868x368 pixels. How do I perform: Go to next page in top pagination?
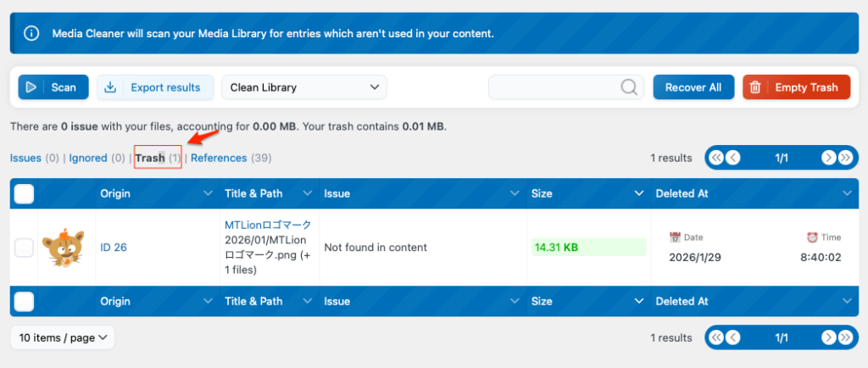pyautogui.click(x=828, y=158)
